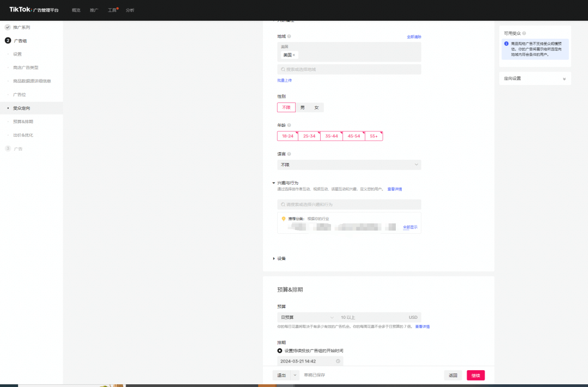Viewport: 588px width, 387px height.
Task: Select gender option 女
Action: click(316, 108)
